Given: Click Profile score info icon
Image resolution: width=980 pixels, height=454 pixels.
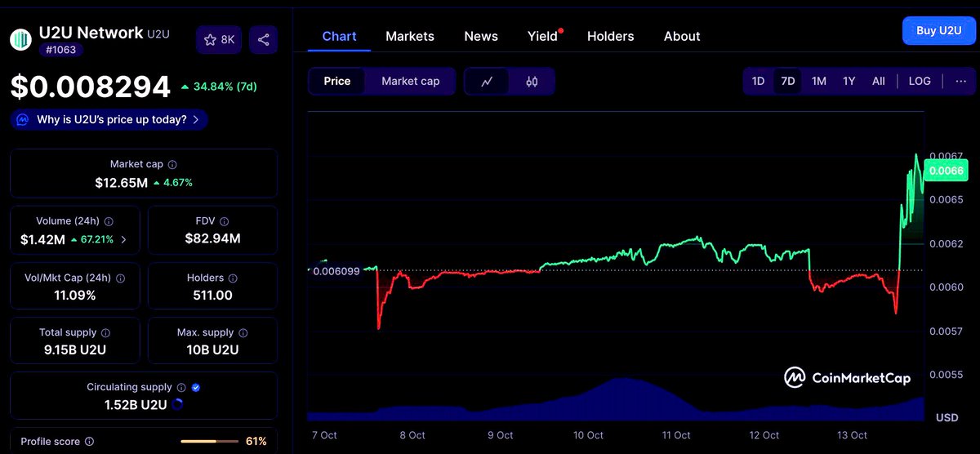Looking at the screenshot, I should (90, 442).
